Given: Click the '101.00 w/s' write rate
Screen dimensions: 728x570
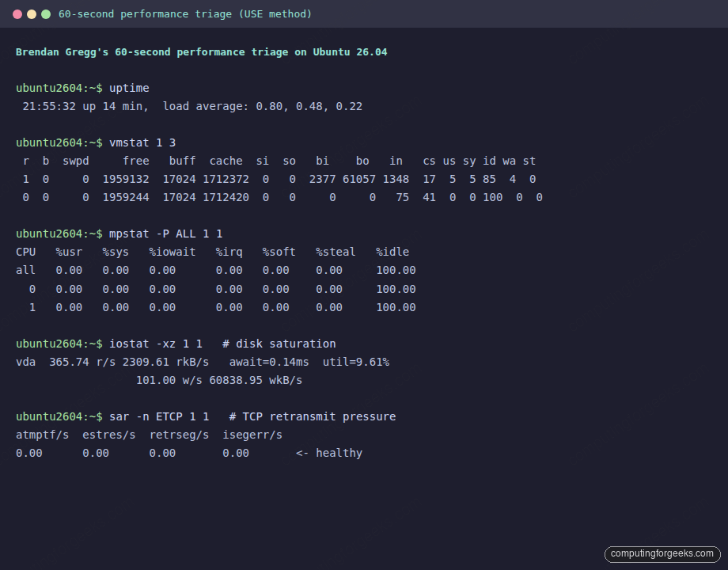Looking at the screenshot, I should coord(169,380).
